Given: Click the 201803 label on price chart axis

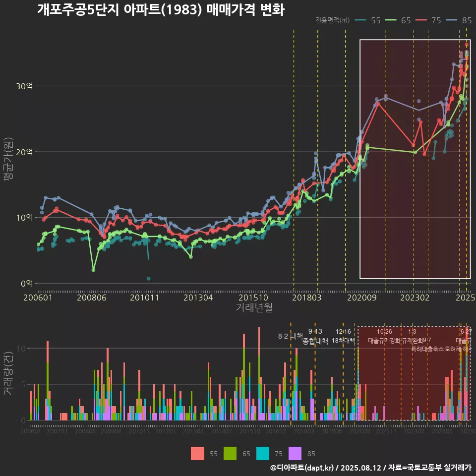Looking at the screenshot, I should click(306, 297).
